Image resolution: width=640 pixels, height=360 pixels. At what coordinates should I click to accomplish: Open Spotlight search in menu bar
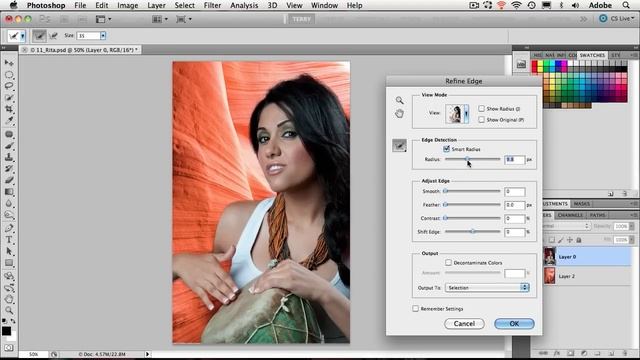pyautogui.click(x=626, y=5)
